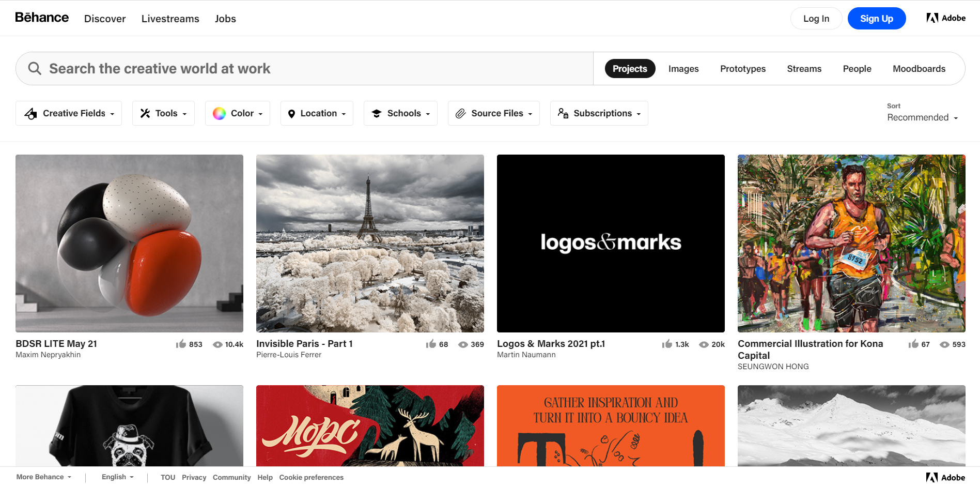The image size is (980, 486).
Task: Open the BDSR LITE May 21 thumbnail
Action: [129, 244]
